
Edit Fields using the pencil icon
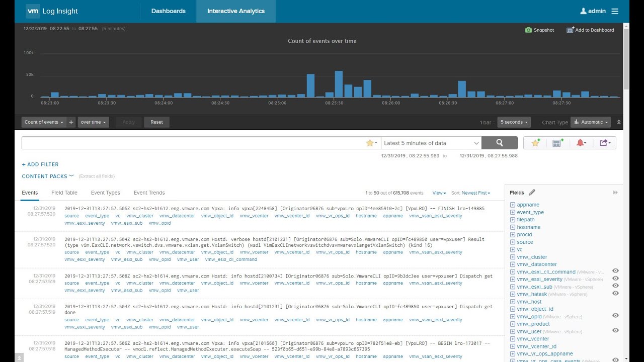click(x=532, y=192)
